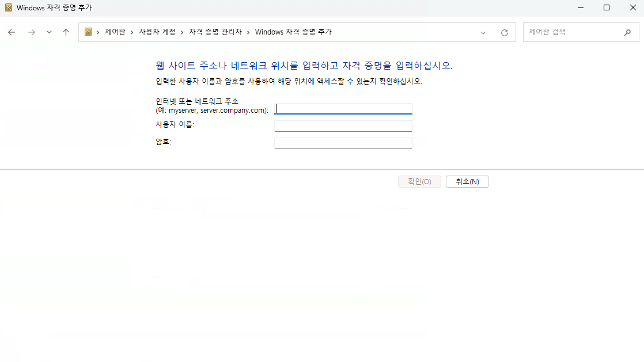The height and width of the screenshot is (362, 644).
Task: Open 자격 증명 관리자 breadcrumb
Action: pyautogui.click(x=215, y=32)
